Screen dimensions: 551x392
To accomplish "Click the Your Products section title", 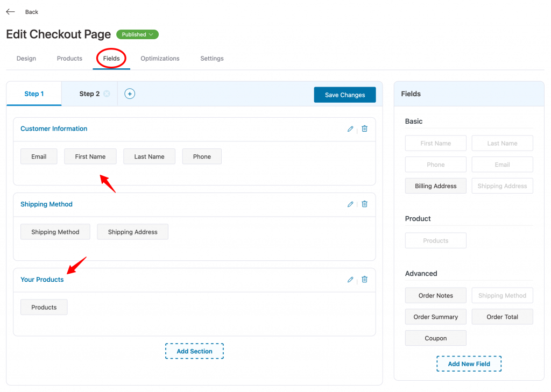I will tap(42, 280).
